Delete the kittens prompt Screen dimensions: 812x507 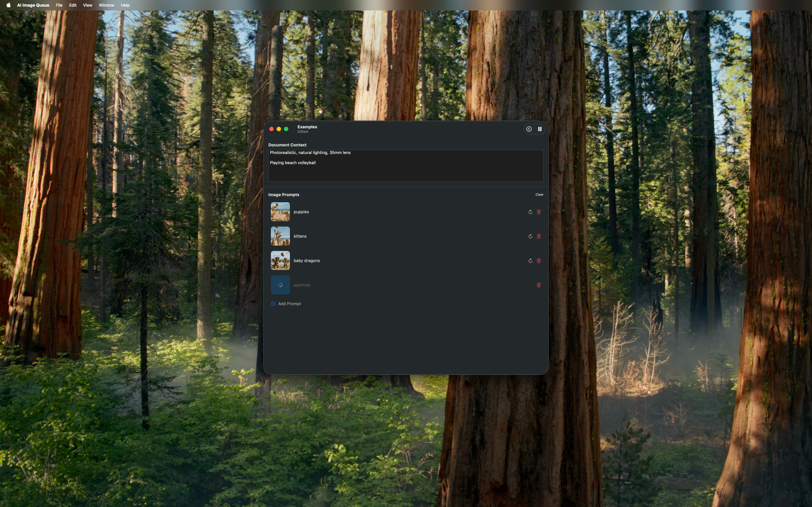[x=539, y=236]
